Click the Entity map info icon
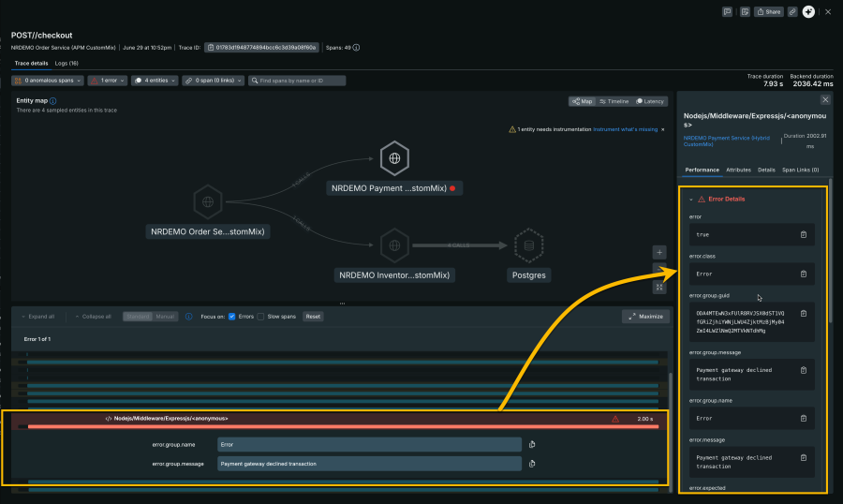The height and width of the screenshot is (504, 843). (52, 100)
